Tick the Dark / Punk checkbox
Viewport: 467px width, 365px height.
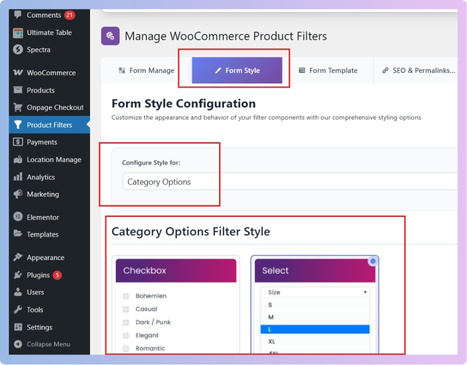(126, 322)
